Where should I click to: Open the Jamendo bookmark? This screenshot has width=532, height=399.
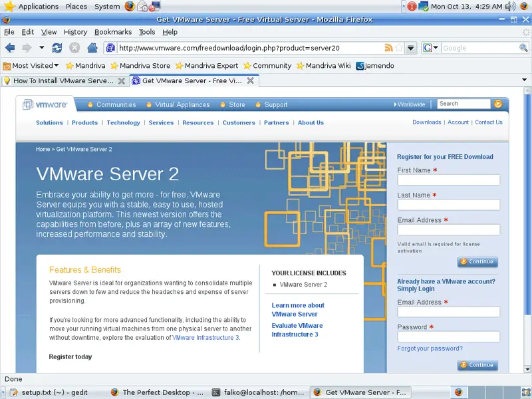375,65
